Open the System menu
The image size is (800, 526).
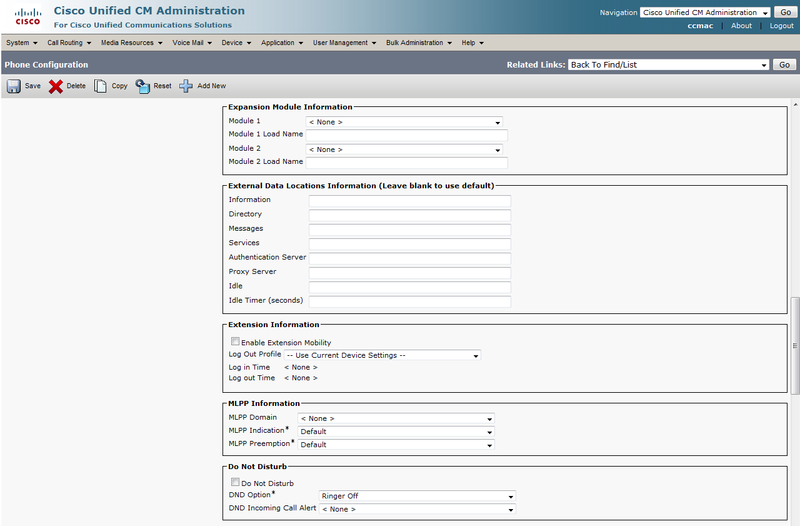pyautogui.click(x=21, y=43)
